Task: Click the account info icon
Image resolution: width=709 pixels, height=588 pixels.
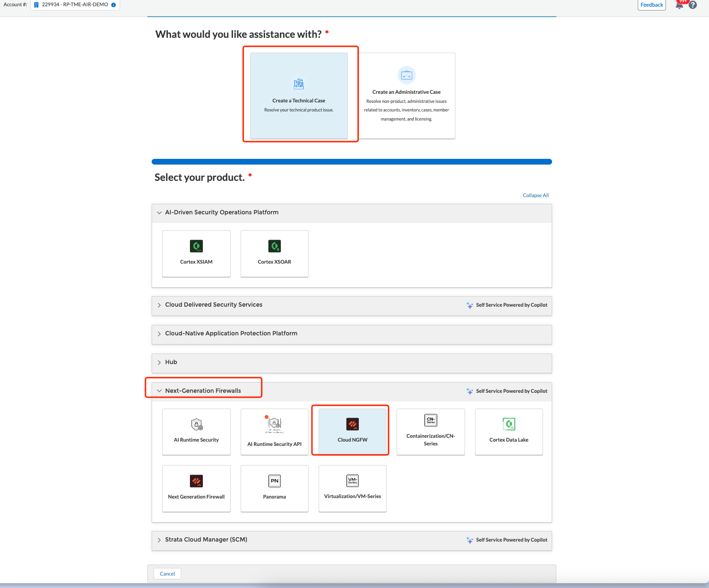Action: tap(113, 5)
